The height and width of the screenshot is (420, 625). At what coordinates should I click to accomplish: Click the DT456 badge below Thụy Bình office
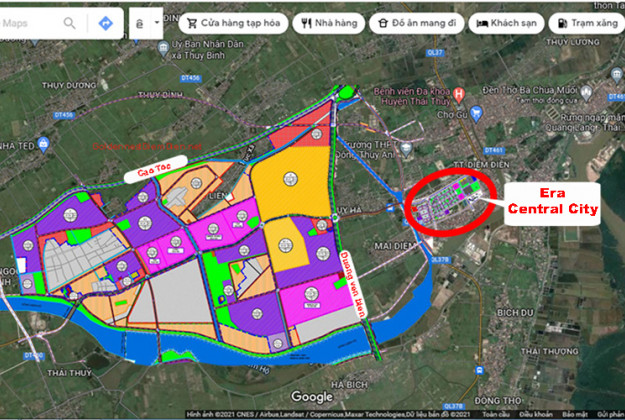(x=191, y=79)
